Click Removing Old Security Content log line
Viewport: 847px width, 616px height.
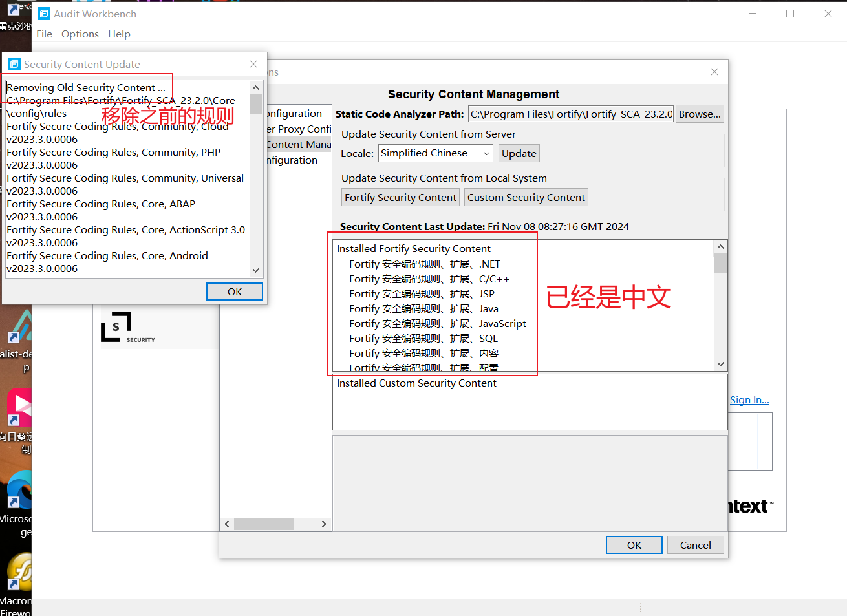(86, 87)
